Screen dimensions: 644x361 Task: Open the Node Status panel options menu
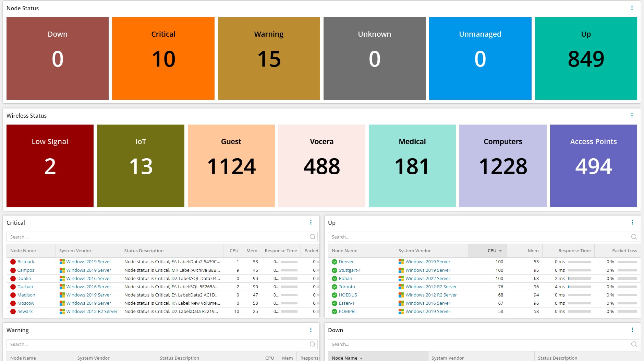(632, 8)
